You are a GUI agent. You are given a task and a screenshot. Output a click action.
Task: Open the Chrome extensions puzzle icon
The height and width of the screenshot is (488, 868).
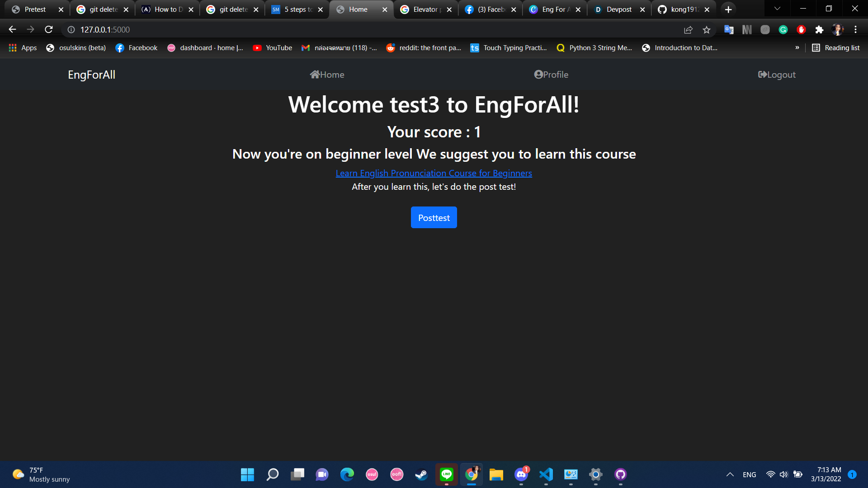tap(819, 30)
